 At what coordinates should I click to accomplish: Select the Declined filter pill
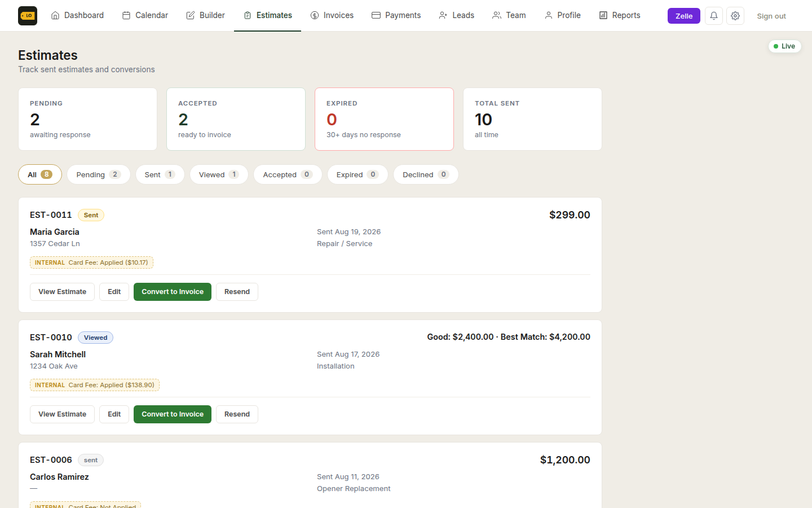pos(426,174)
